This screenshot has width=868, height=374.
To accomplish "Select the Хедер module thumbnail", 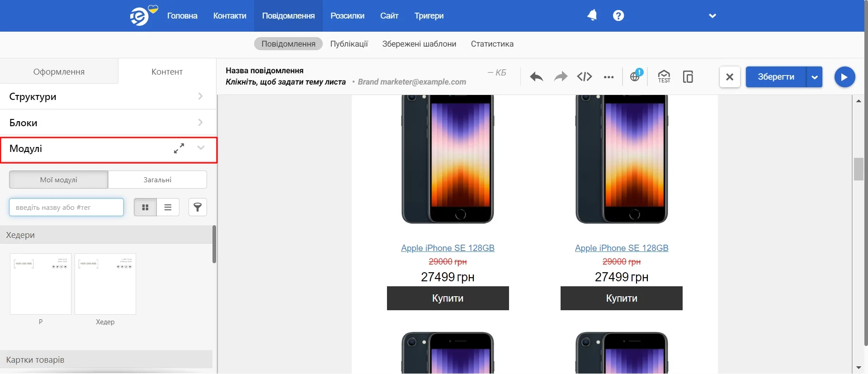I will coord(105,284).
